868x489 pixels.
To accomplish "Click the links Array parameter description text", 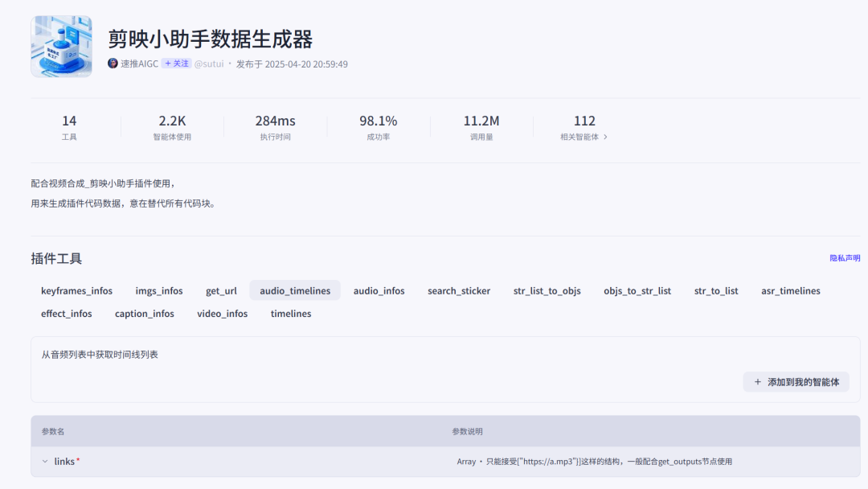I will click(x=595, y=462).
